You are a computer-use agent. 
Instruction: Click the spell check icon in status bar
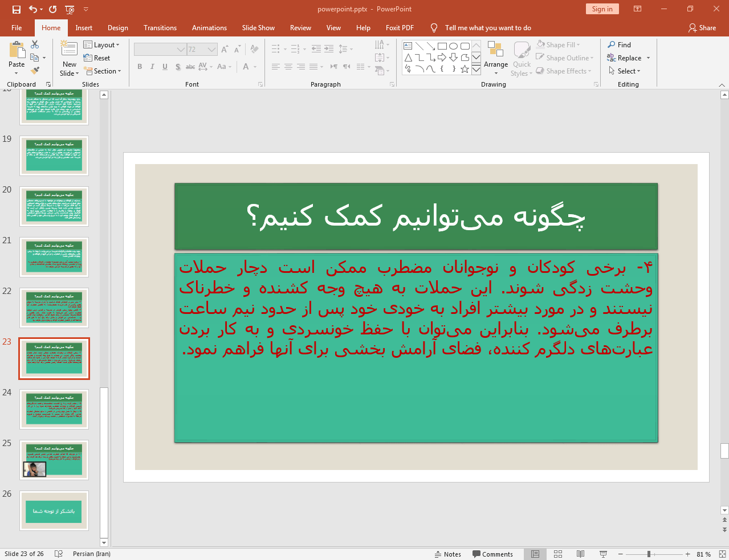pyautogui.click(x=58, y=554)
